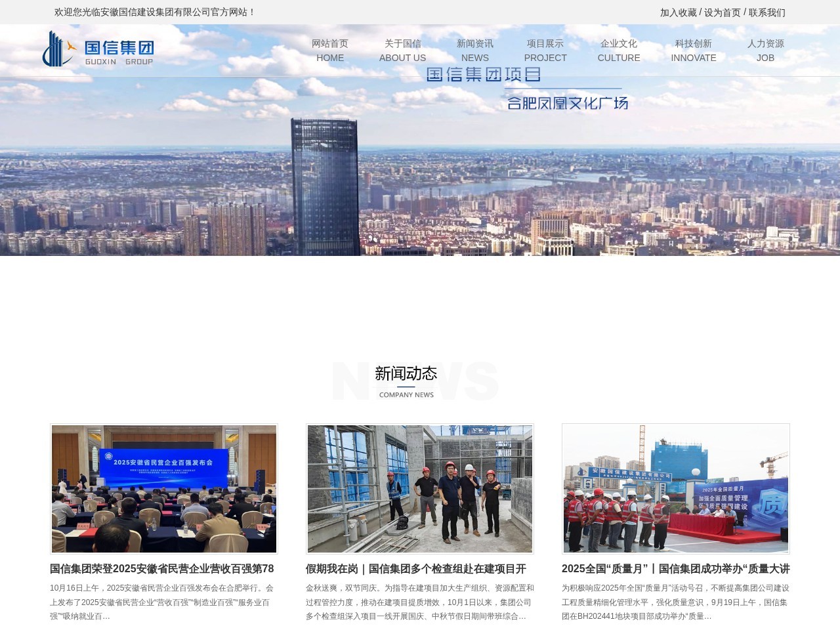Open 联系我们 contact page
The width and height of the screenshot is (840, 630).
[x=766, y=12]
